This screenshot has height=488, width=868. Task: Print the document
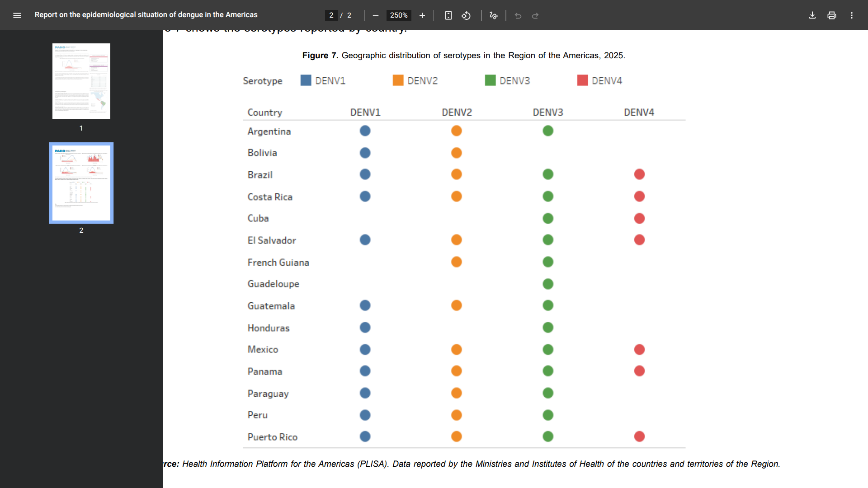click(x=831, y=15)
